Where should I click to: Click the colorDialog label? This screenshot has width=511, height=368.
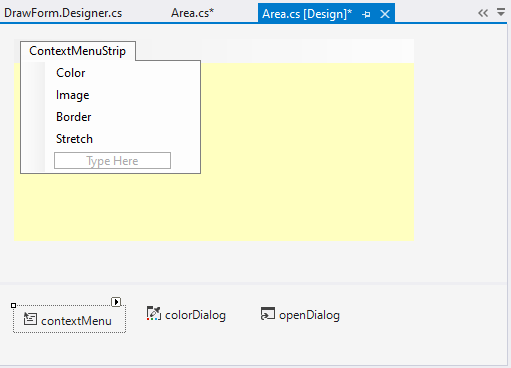pyautogui.click(x=195, y=315)
